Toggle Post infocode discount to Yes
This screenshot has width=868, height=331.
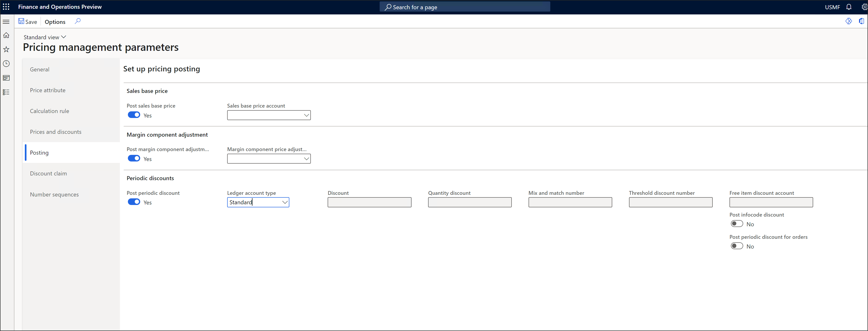(736, 223)
